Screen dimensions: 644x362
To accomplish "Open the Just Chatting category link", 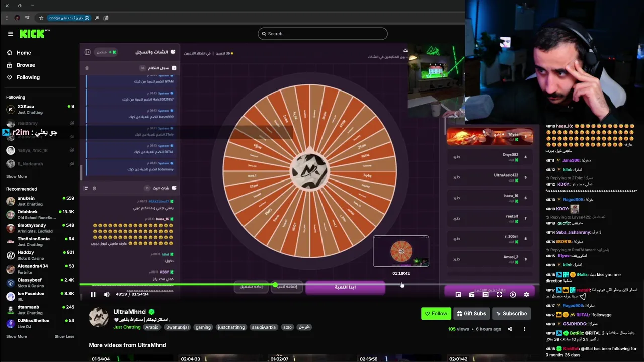I will (127, 327).
